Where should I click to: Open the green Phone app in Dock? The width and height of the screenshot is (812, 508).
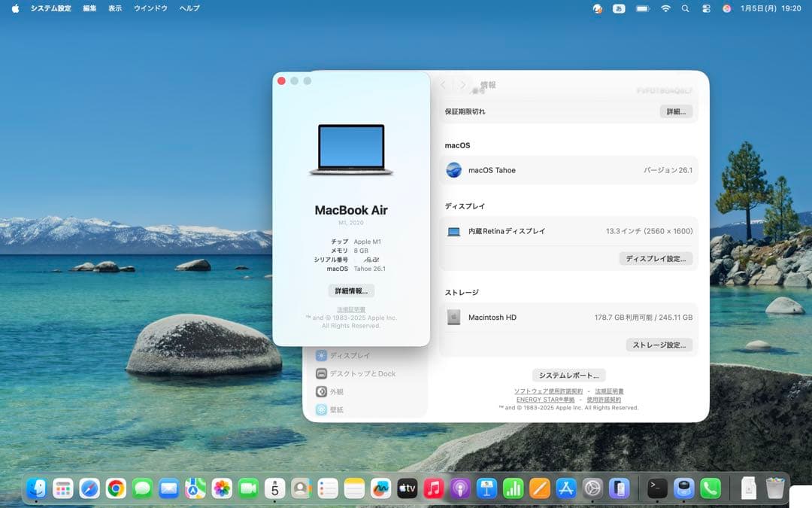[x=710, y=488]
